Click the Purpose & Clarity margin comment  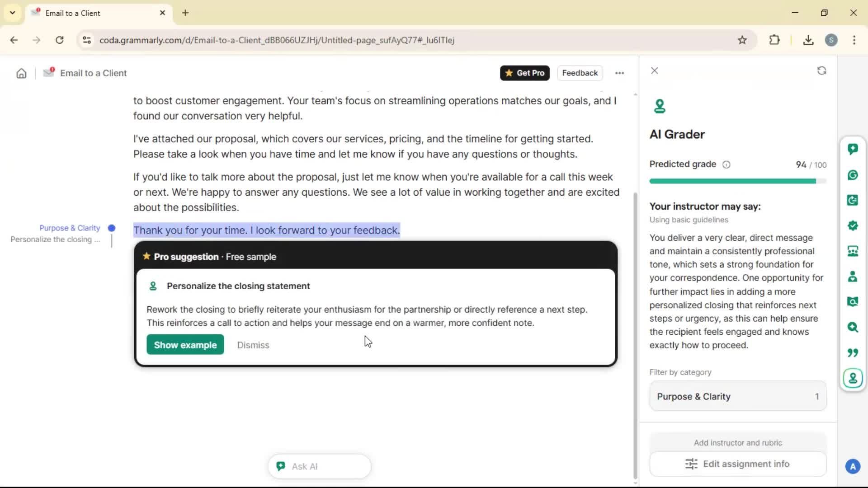pos(69,228)
